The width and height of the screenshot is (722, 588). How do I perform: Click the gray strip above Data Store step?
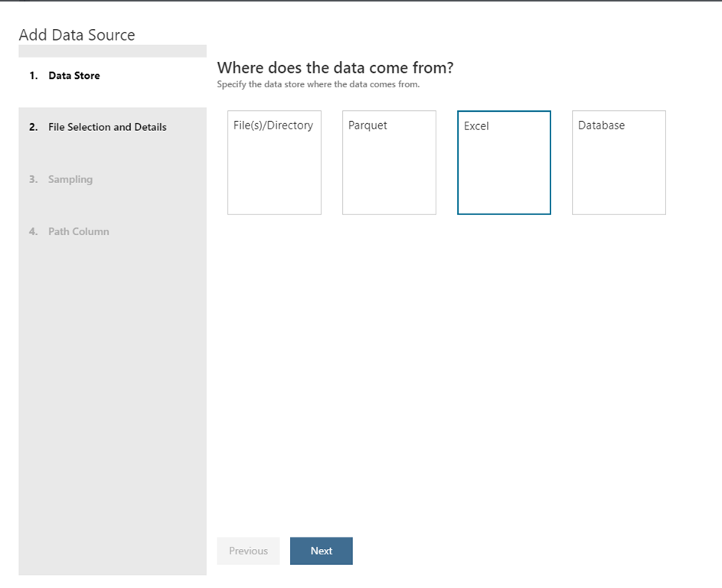pos(113,51)
